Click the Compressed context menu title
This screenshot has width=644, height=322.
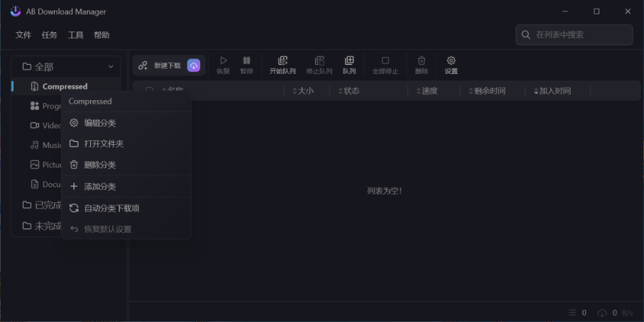click(90, 101)
